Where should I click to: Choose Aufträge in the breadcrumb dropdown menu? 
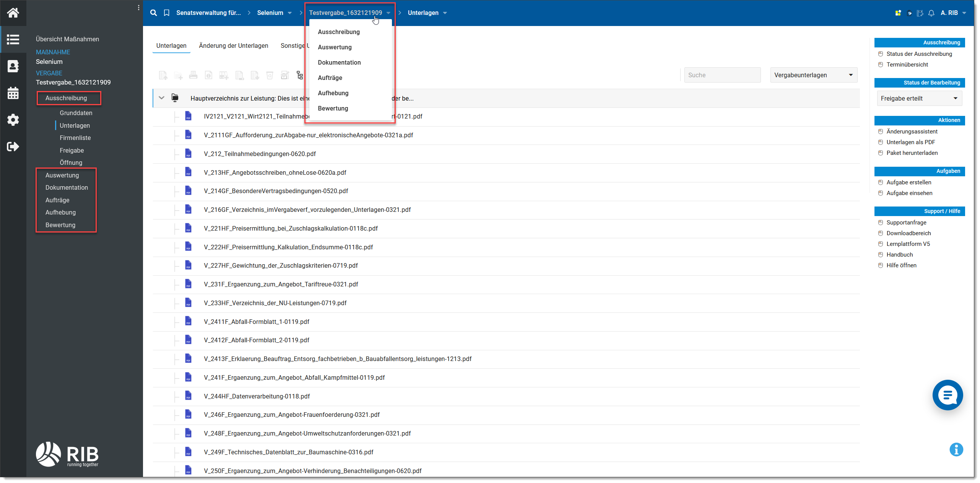pos(330,78)
